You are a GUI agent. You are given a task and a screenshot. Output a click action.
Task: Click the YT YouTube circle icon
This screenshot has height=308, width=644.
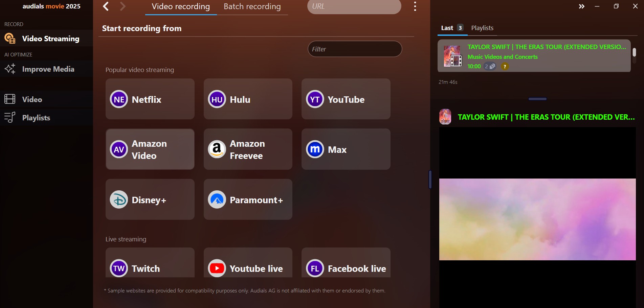click(315, 99)
